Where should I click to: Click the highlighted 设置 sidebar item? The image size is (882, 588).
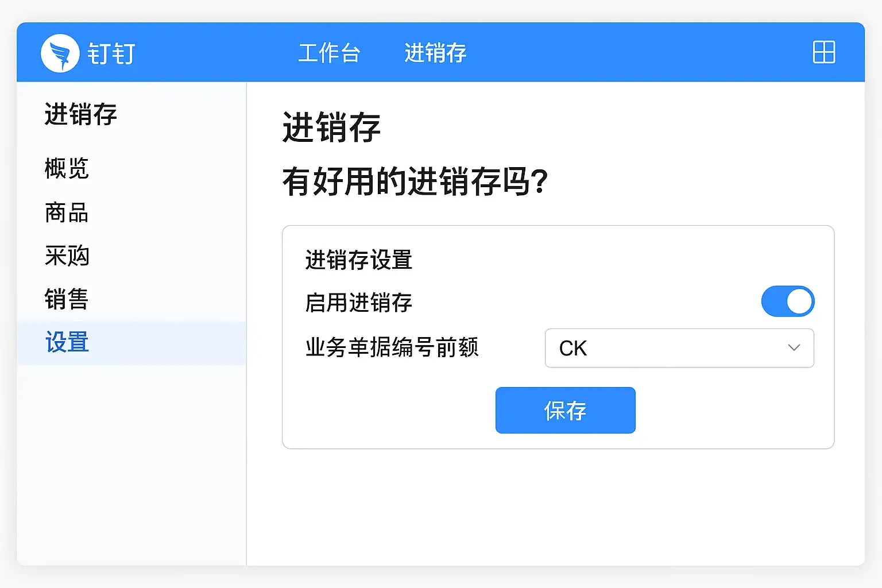(67, 343)
